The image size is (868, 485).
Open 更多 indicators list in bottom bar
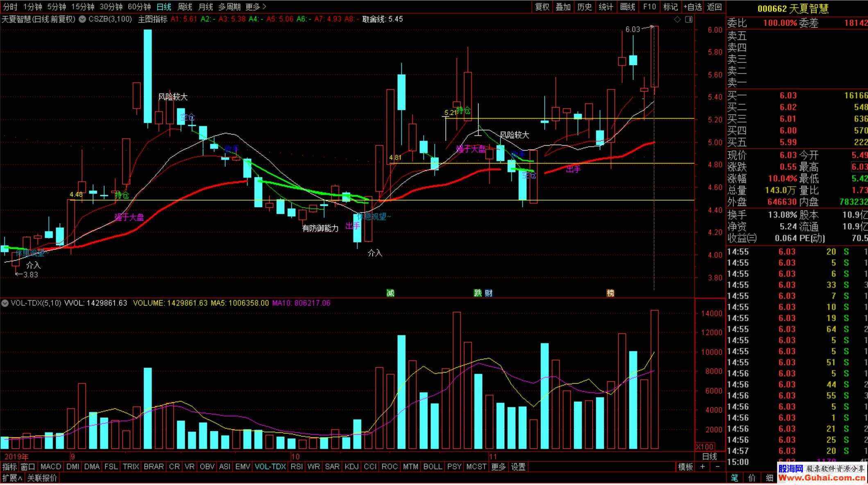point(499,467)
